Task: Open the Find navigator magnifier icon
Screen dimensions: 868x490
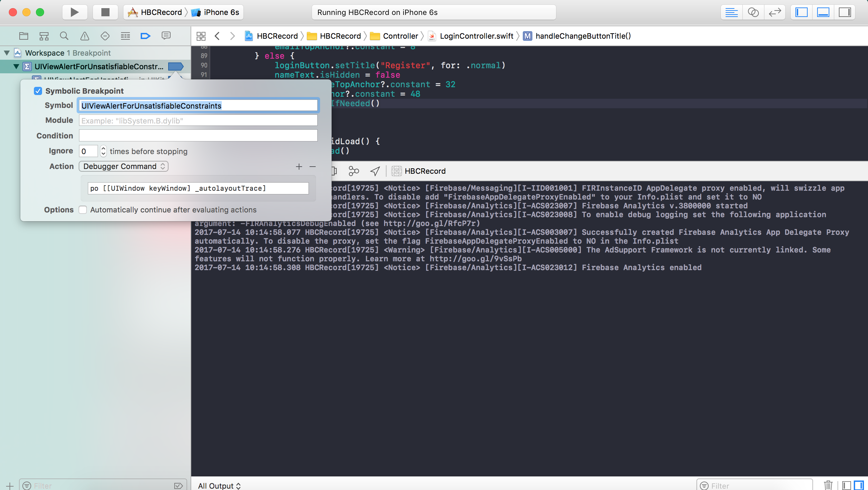Action: (x=64, y=36)
